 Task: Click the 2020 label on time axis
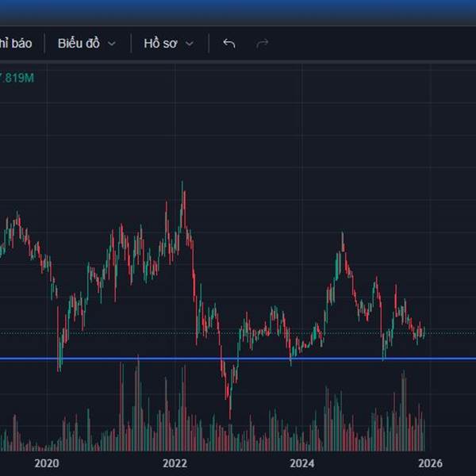tap(47, 463)
